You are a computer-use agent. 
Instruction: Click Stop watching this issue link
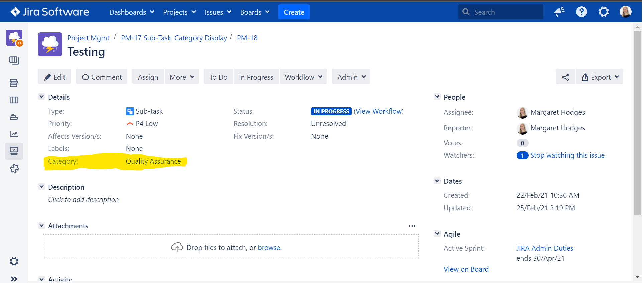pyautogui.click(x=567, y=155)
